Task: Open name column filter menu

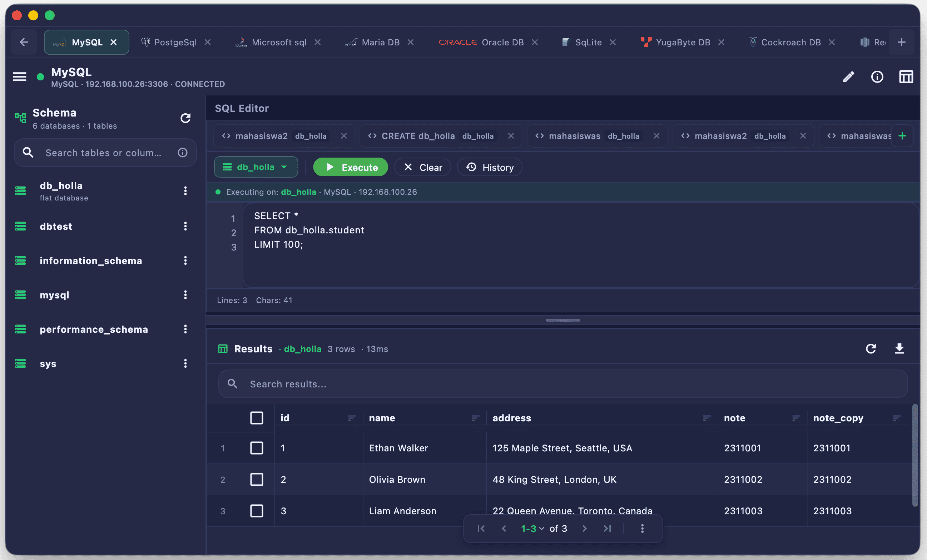Action: tap(475, 418)
